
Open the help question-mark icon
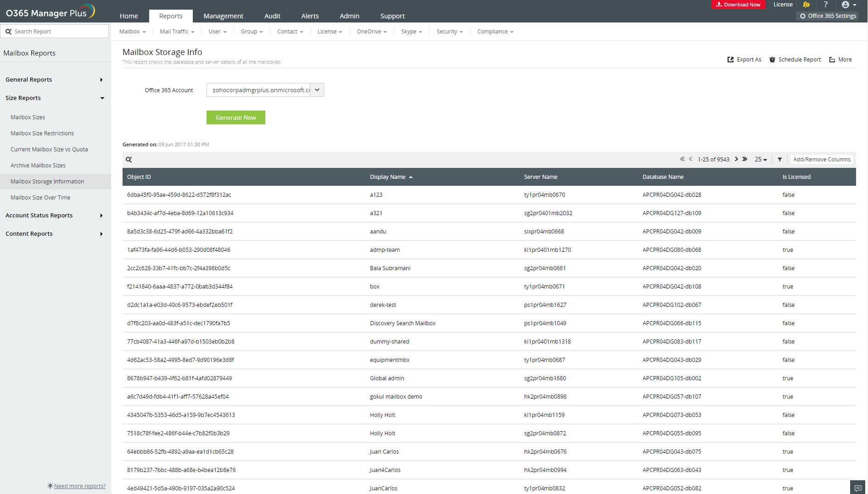click(x=825, y=5)
